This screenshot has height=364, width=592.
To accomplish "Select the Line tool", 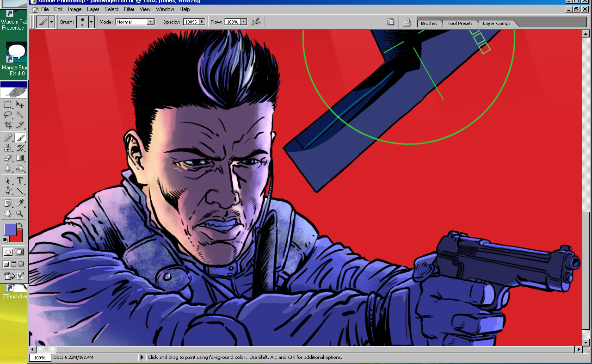I will point(20,191).
